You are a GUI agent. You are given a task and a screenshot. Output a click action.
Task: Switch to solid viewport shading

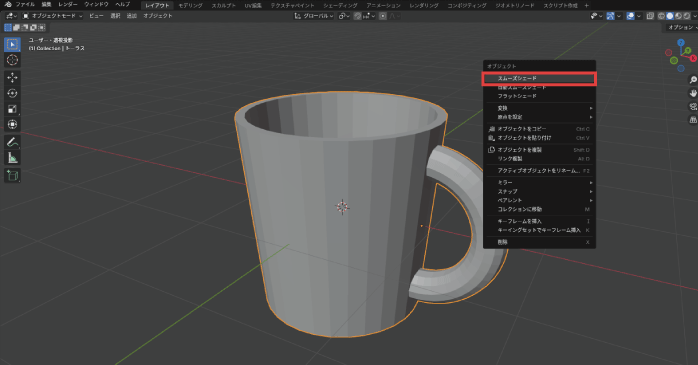pos(670,16)
